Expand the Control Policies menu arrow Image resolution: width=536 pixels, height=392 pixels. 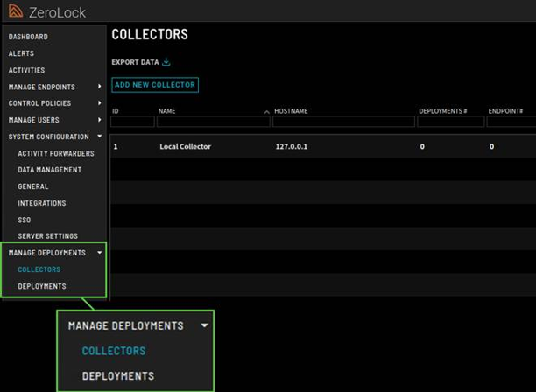click(x=100, y=103)
